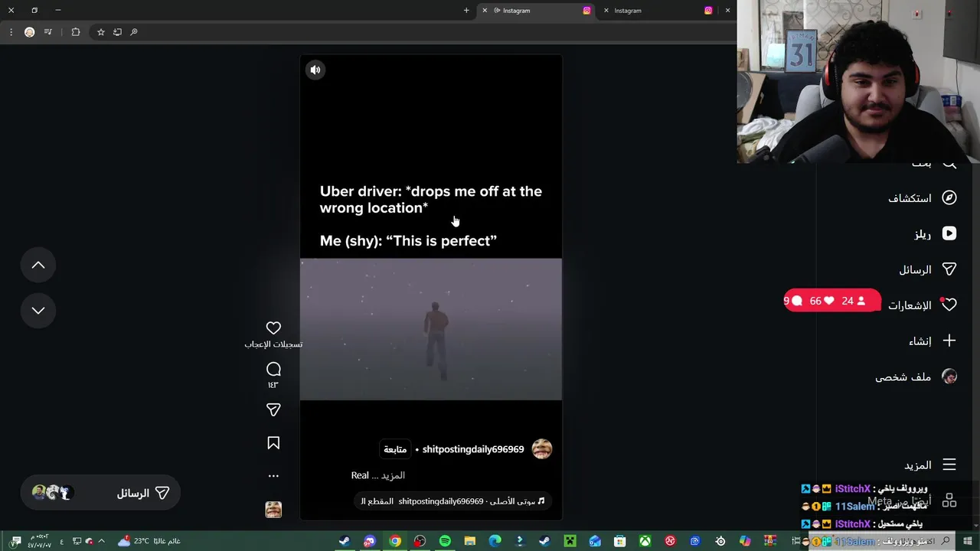Image resolution: width=980 pixels, height=551 pixels.
Task: Open a new browser tab with plus
Action: coord(466,11)
